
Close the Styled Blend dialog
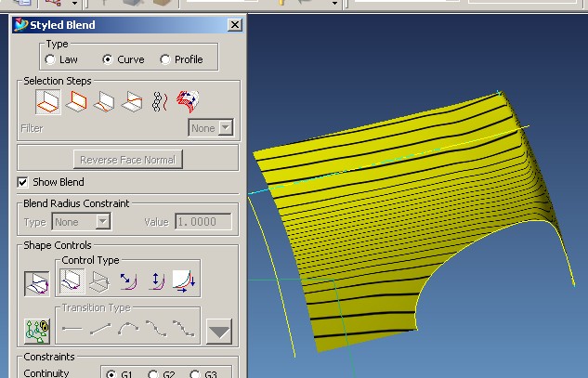235,25
